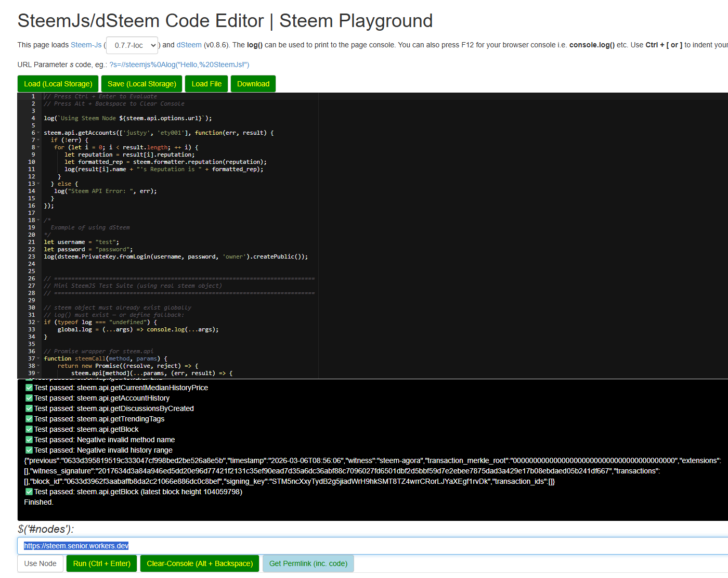Image resolution: width=728 pixels, height=578 pixels.
Task: Collapse the fold arrow at line 13
Action: point(38,184)
